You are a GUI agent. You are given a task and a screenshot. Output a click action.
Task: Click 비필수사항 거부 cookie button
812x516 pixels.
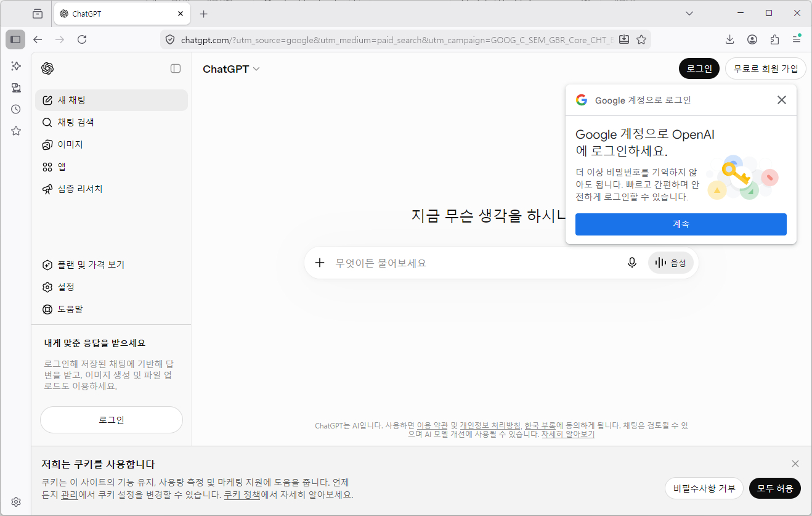704,488
